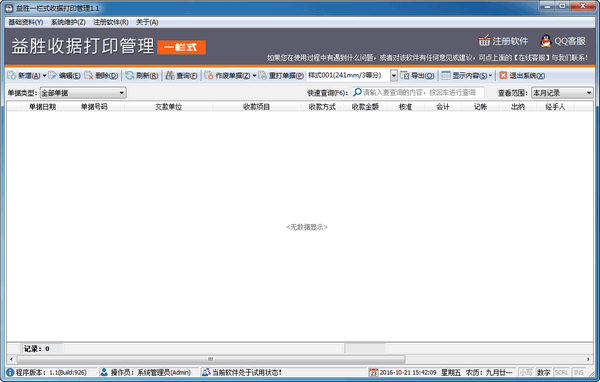Sort by 收款方式 column header

(322, 107)
